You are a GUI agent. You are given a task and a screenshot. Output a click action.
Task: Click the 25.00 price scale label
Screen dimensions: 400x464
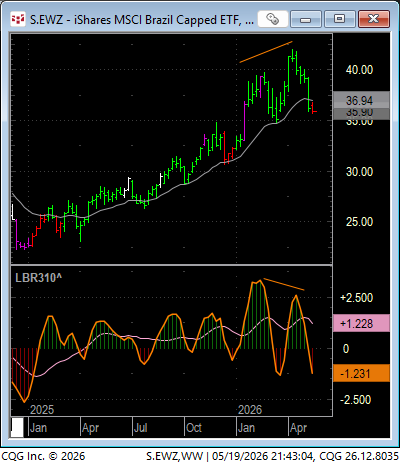pyautogui.click(x=359, y=222)
